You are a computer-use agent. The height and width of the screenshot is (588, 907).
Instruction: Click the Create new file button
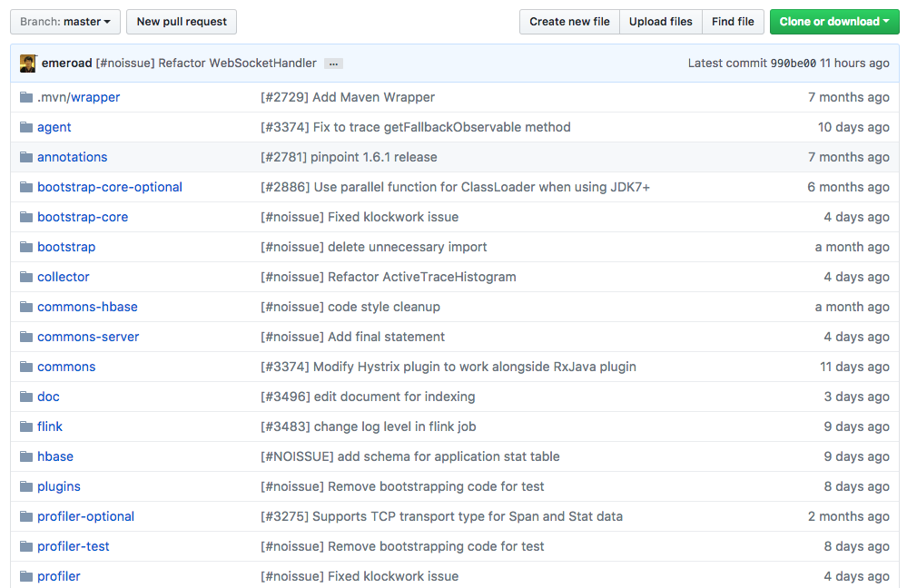pos(569,22)
